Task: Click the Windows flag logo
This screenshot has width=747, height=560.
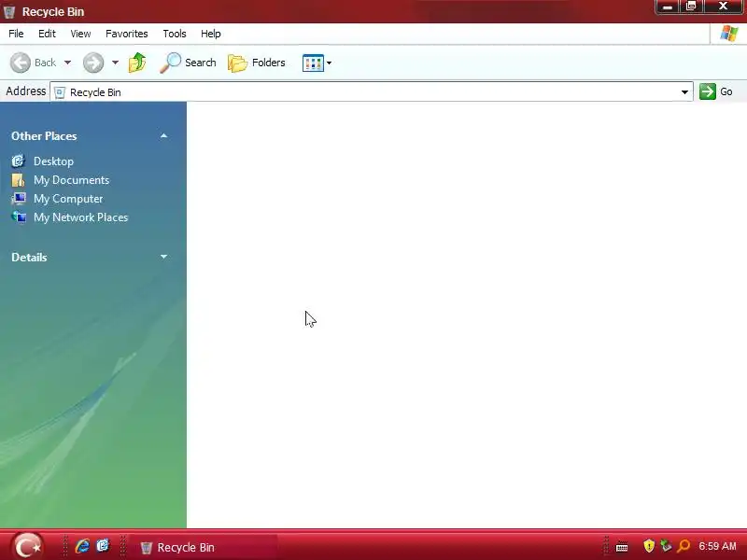Action: (x=729, y=34)
